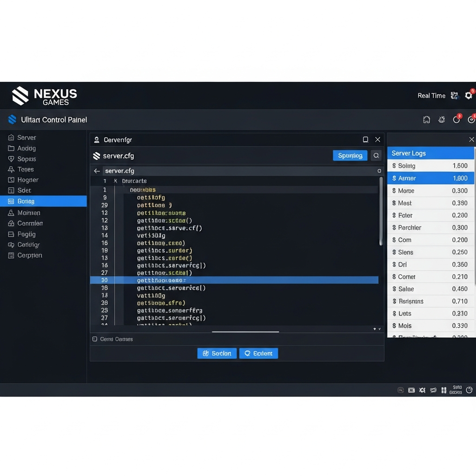This screenshot has height=476, width=476.
Task: Click the search icon next to Spuniog
Action: click(x=376, y=155)
